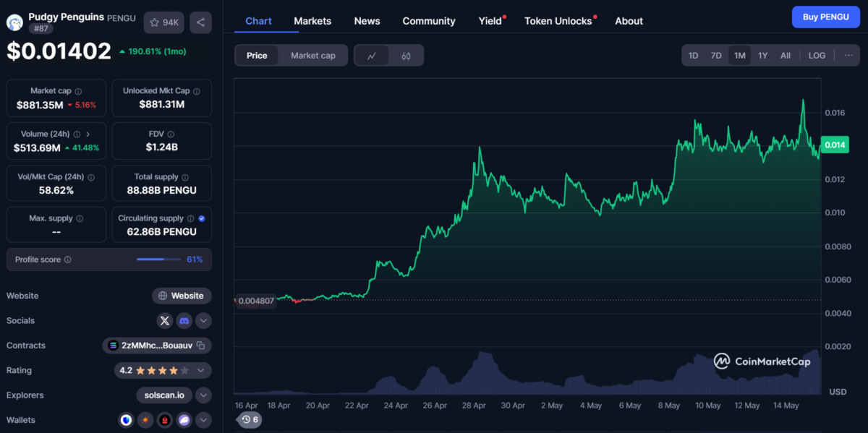Click the 0.004807 starting price label
This screenshot has height=433, width=868.
(255, 301)
